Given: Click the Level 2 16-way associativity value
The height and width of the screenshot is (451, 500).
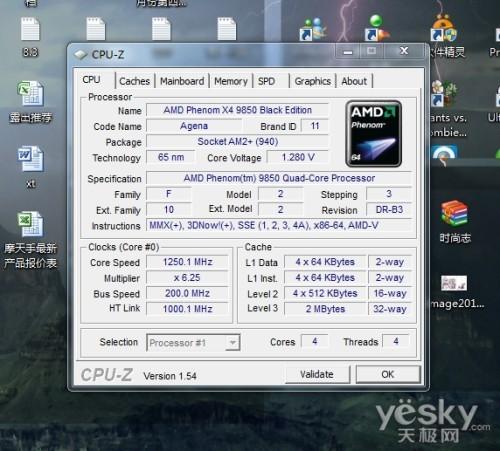Looking at the screenshot, I should click(x=390, y=293).
